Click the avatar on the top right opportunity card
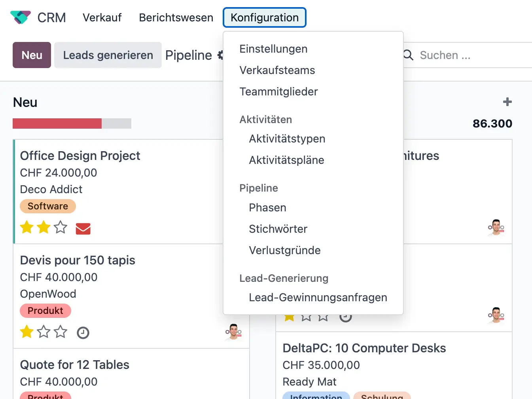Viewport: 532px width, 399px height. [x=496, y=228]
